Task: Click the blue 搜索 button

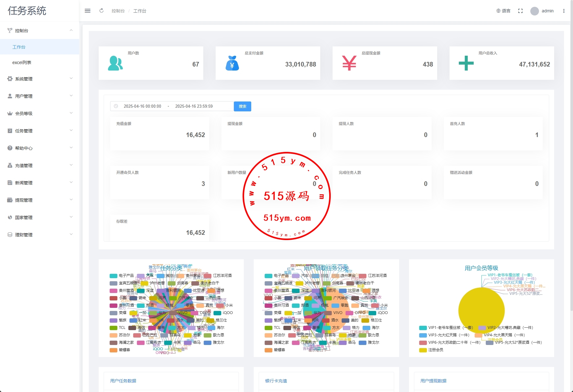Action: tap(242, 106)
